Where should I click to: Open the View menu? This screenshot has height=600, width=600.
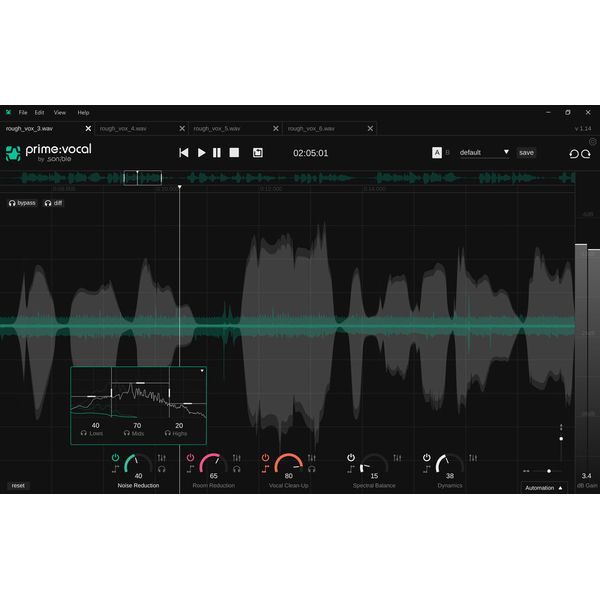60,113
